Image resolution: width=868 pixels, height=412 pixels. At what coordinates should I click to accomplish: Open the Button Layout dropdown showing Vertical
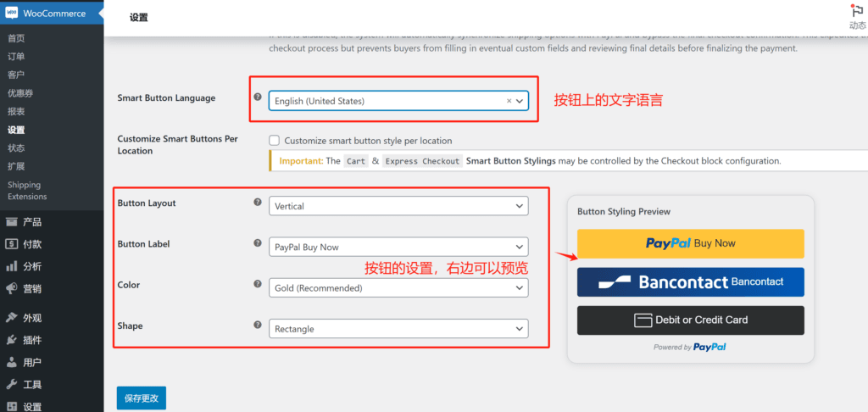pyautogui.click(x=398, y=206)
